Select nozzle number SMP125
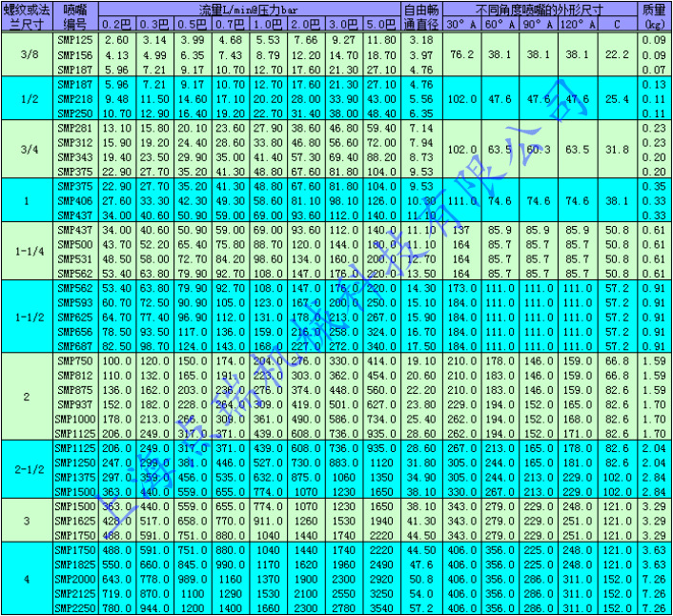Viewport: 673px width, 616px height. tap(75, 40)
